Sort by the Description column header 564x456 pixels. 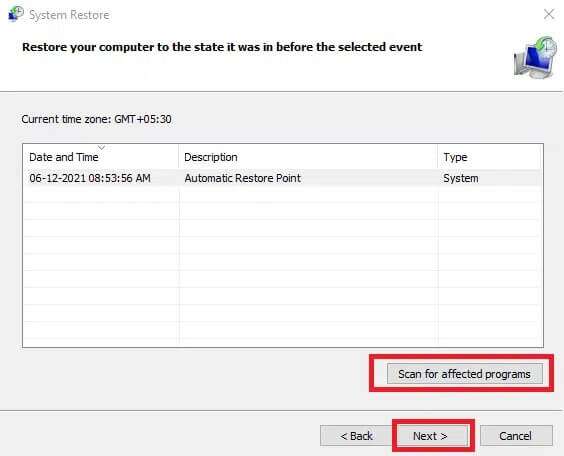[308, 157]
